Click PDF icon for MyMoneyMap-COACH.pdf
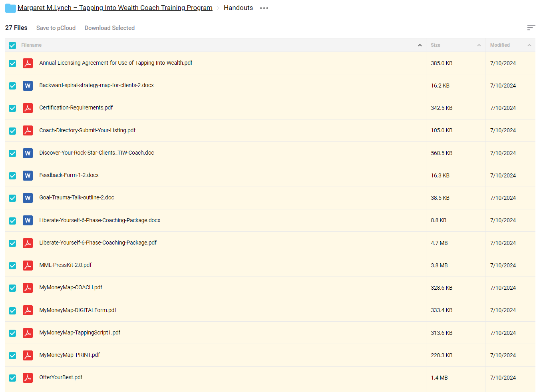 (28, 288)
